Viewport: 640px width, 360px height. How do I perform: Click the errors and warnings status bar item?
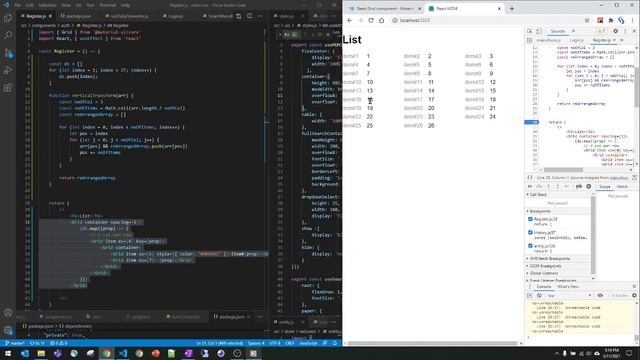(58, 343)
